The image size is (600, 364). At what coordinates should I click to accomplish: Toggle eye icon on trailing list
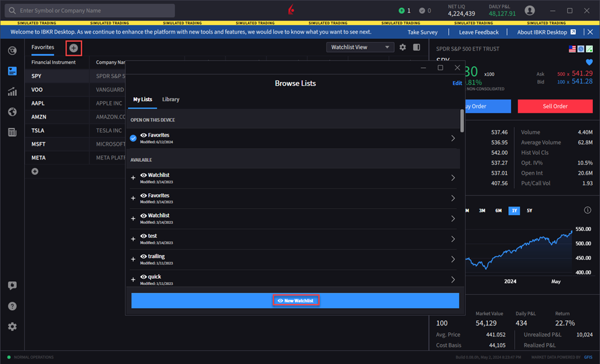143,256
